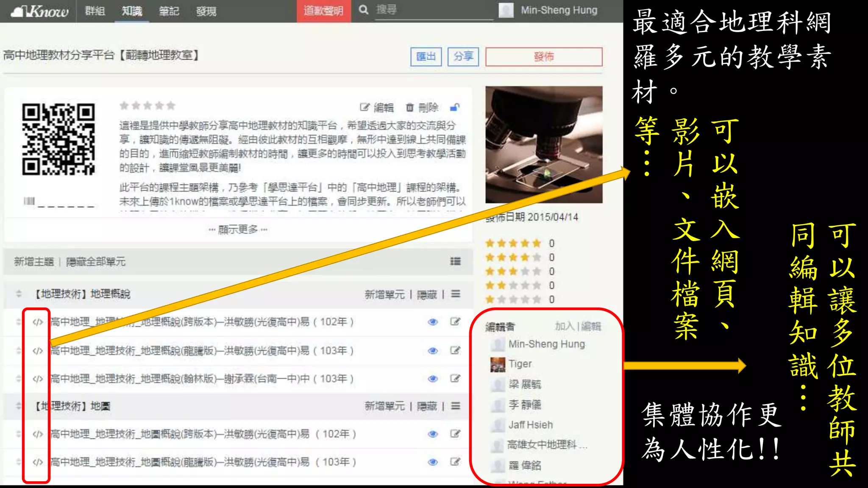This screenshot has height=488, width=868.
Task: Click 加入 in the 編輯者 panel
Action: tap(565, 326)
